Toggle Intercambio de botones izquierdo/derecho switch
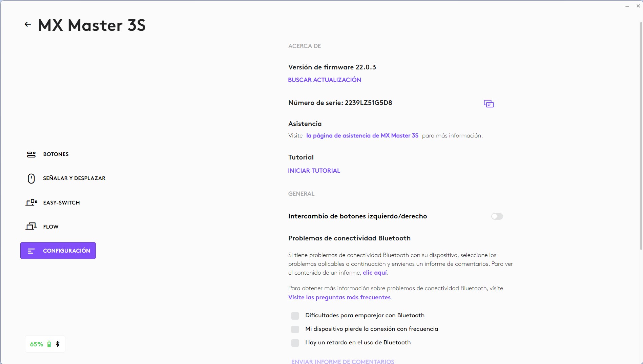Screen dimensions: 643x364 497,216
